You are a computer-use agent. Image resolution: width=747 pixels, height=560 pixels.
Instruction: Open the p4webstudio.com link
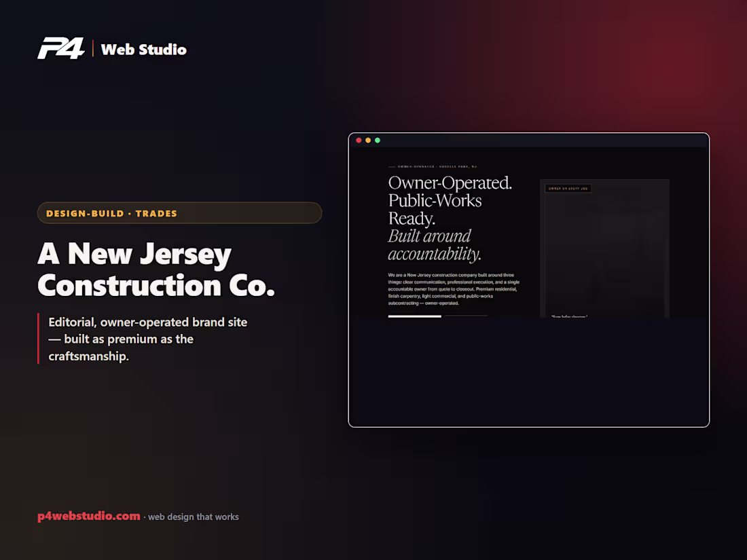point(89,516)
